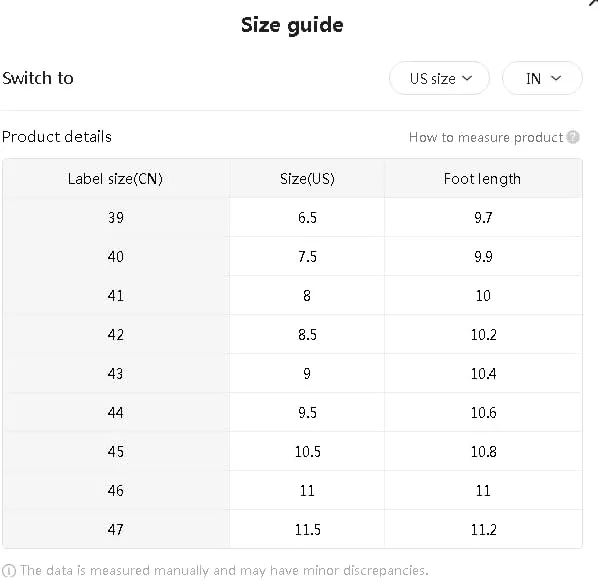Click the label size 39 cell
The height and width of the screenshot is (580, 598).
pyautogui.click(x=116, y=218)
